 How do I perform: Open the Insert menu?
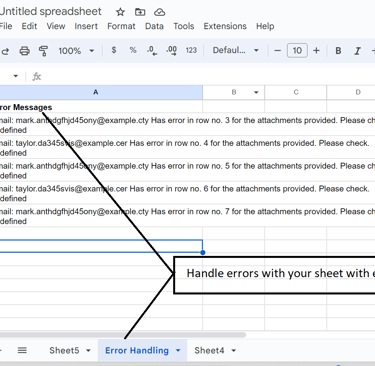click(86, 26)
